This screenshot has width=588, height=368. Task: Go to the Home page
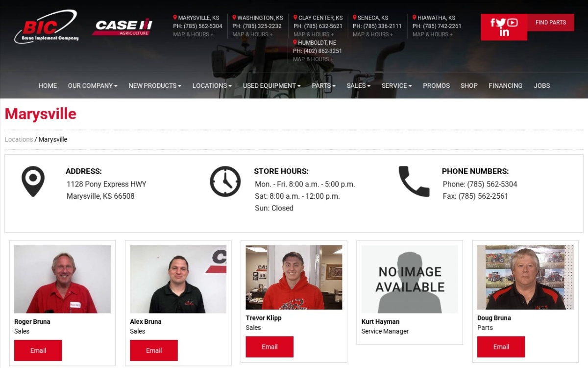click(x=48, y=85)
